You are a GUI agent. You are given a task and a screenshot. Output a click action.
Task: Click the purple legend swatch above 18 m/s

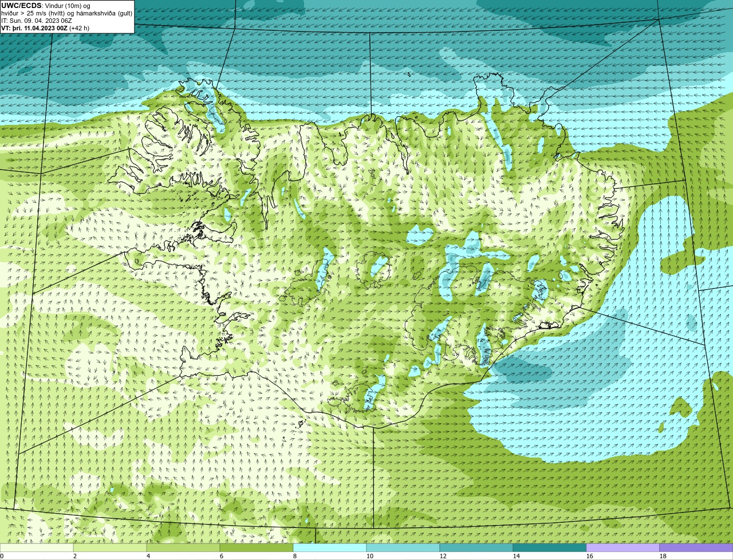(x=696, y=547)
